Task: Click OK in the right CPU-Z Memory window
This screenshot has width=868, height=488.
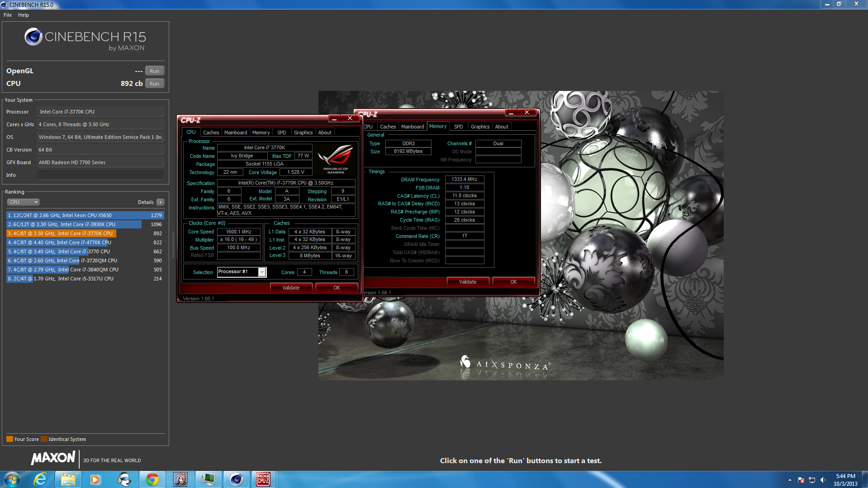Action: click(x=514, y=282)
